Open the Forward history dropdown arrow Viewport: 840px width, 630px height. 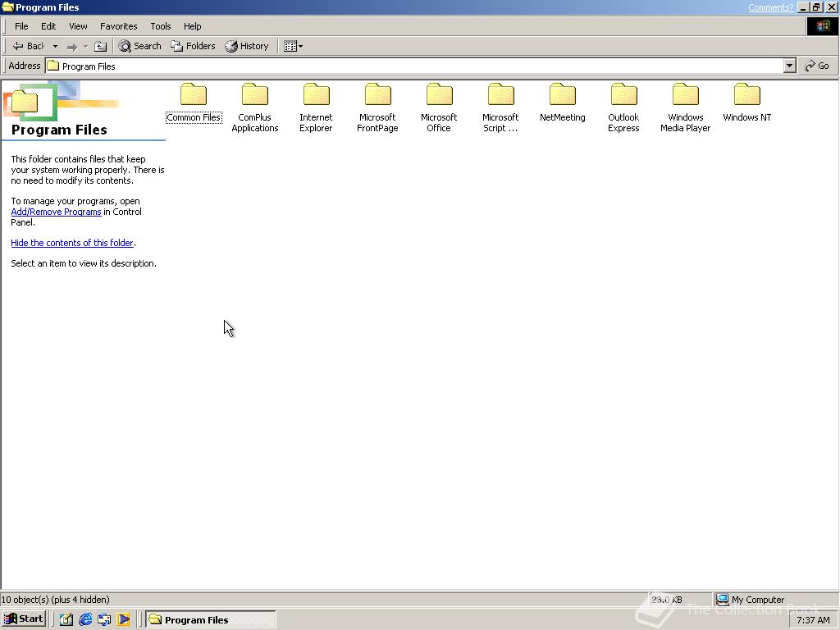click(x=85, y=47)
